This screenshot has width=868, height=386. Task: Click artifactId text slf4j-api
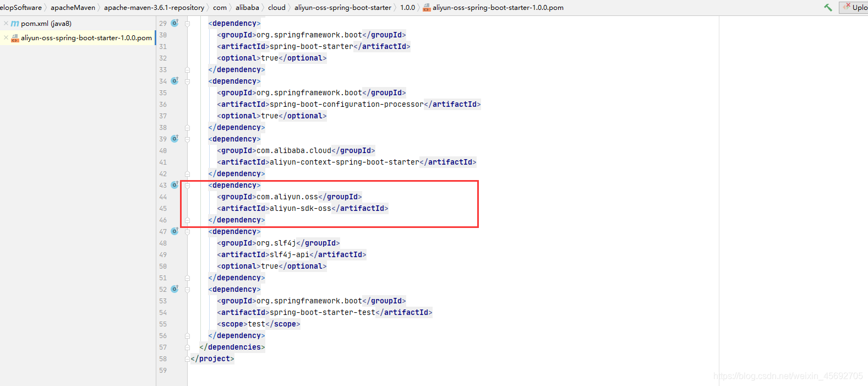tap(290, 254)
